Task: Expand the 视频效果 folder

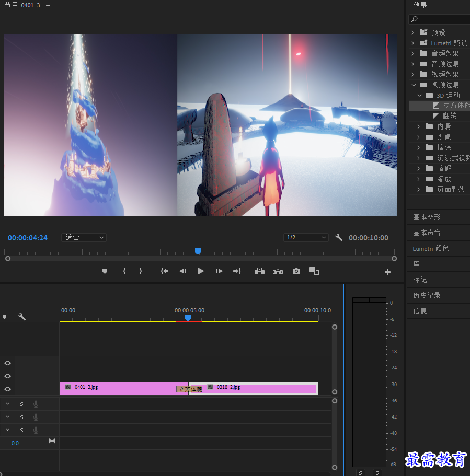Action: pos(413,74)
